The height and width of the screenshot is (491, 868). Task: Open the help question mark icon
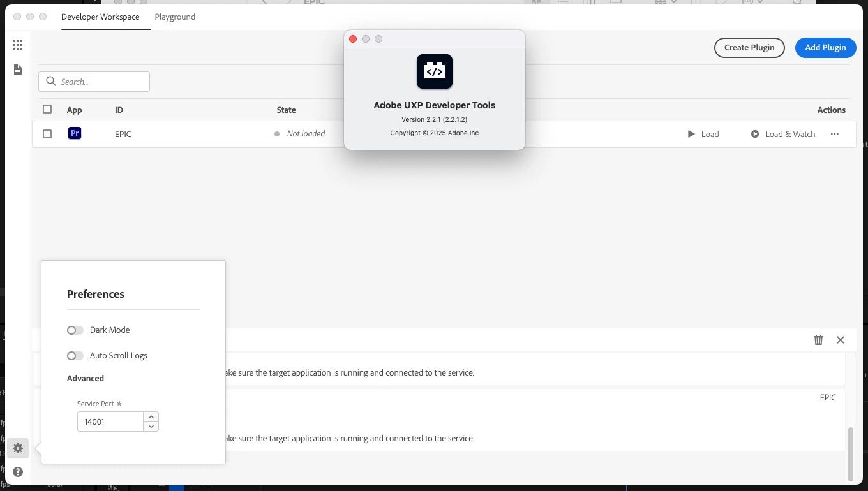pyautogui.click(x=18, y=472)
